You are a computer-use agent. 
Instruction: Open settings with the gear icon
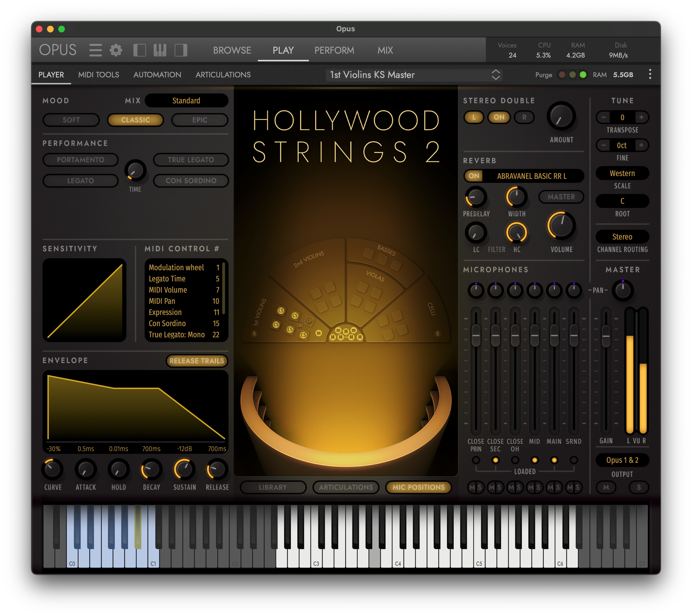pyautogui.click(x=116, y=50)
